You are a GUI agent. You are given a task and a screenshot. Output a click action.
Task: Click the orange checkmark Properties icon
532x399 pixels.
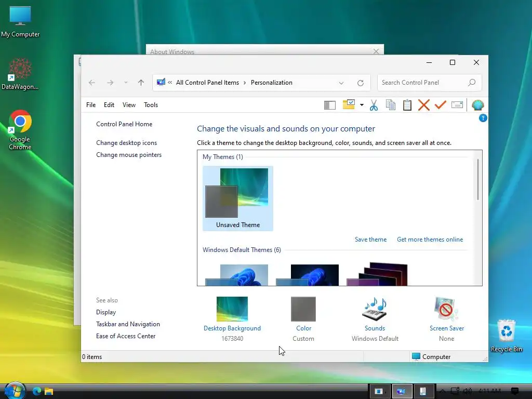441,105
